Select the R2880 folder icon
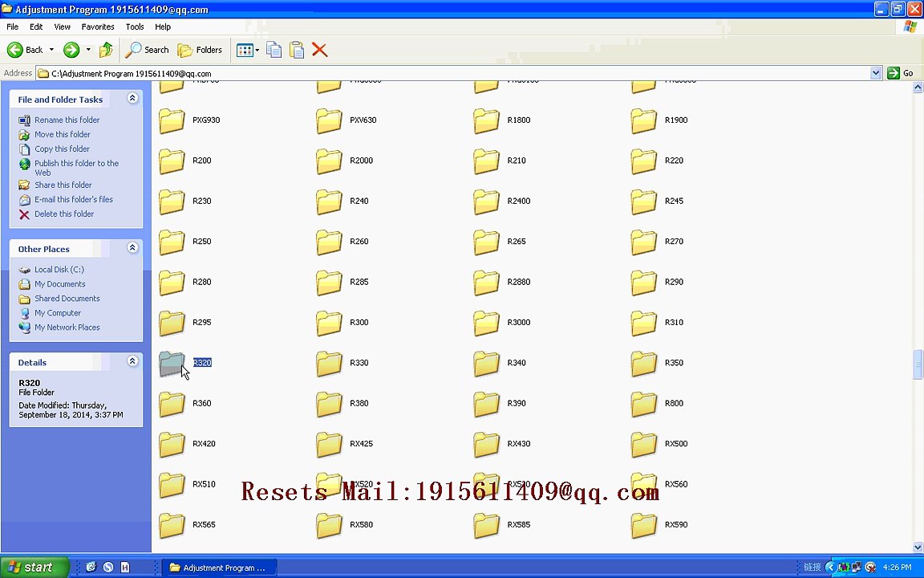This screenshot has height=578, width=924. (487, 283)
